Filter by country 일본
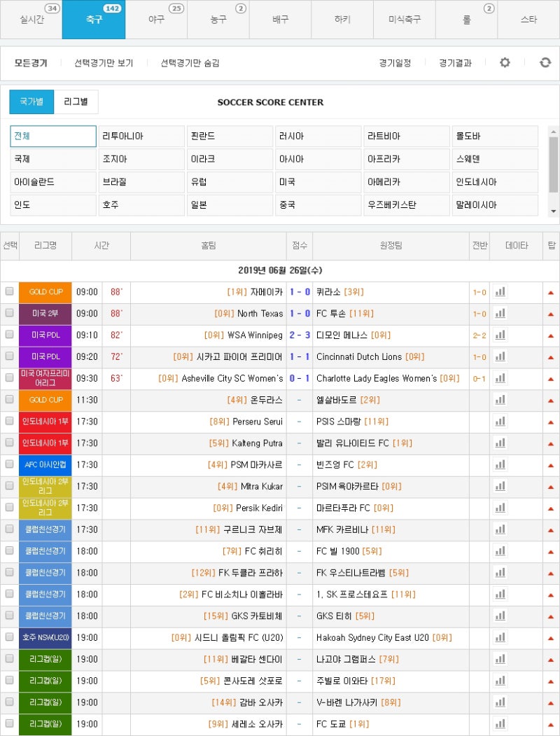Viewport: 560px width, 736px height. (230, 205)
